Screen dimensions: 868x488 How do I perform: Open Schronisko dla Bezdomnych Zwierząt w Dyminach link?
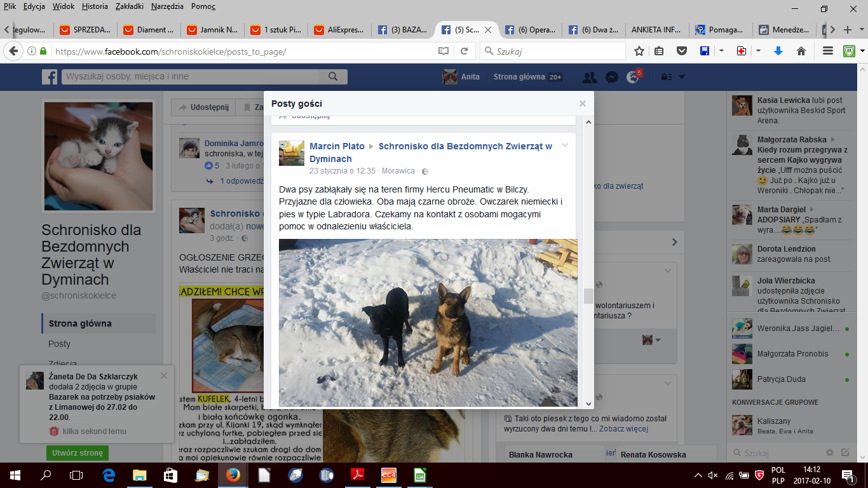(x=431, y=152)
